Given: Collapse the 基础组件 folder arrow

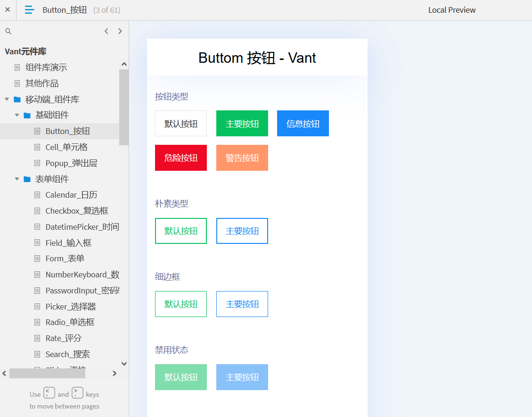Looking at the screenshot, I should click(17, 115).
